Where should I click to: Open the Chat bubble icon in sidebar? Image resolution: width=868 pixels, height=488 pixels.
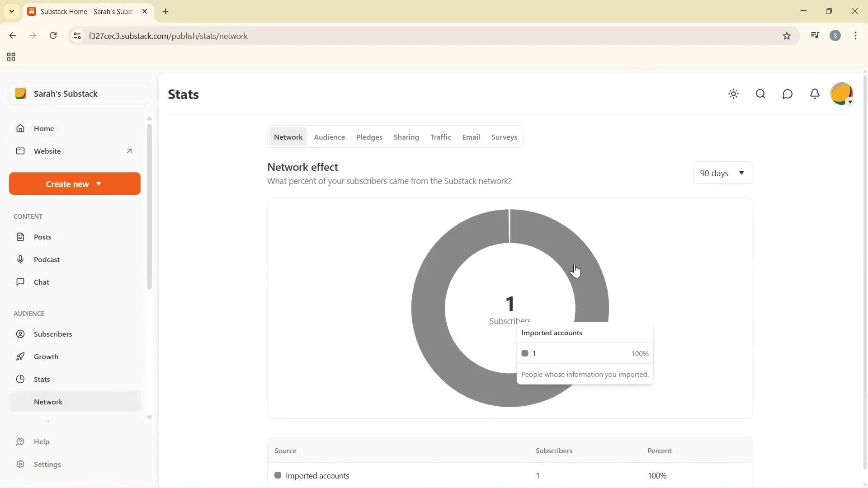click(20, 282)
